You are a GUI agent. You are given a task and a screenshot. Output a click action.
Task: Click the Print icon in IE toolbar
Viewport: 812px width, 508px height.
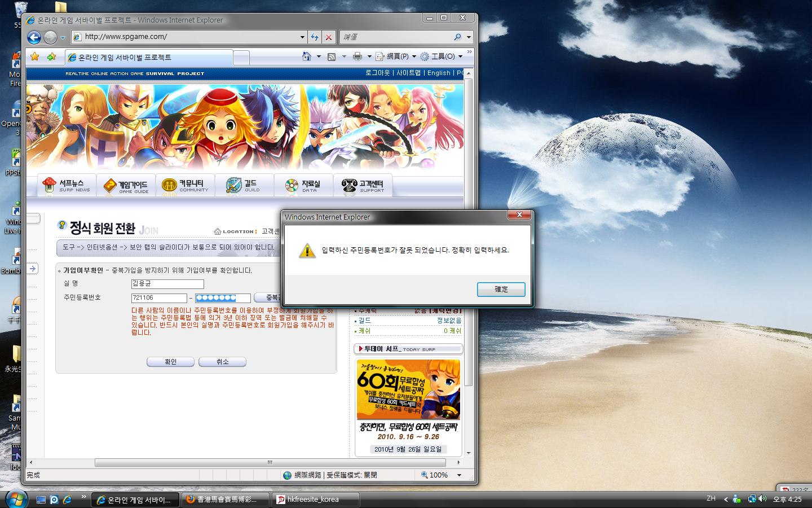click(357, 56)
